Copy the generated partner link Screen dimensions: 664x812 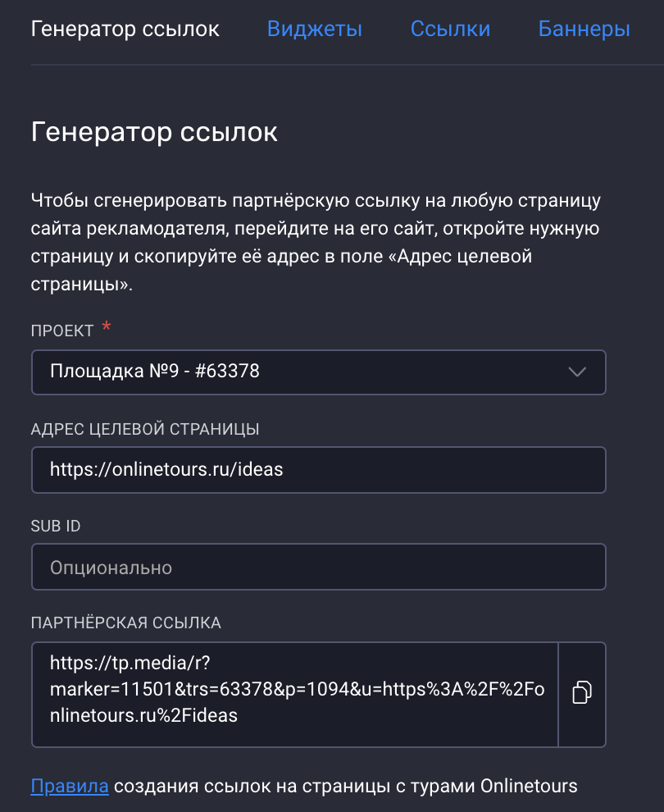click(x=582, y=693)
